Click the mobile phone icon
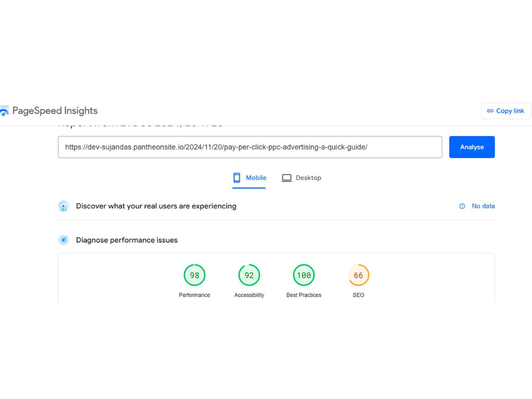The image size is (532, 399). [x=237, y=178]
